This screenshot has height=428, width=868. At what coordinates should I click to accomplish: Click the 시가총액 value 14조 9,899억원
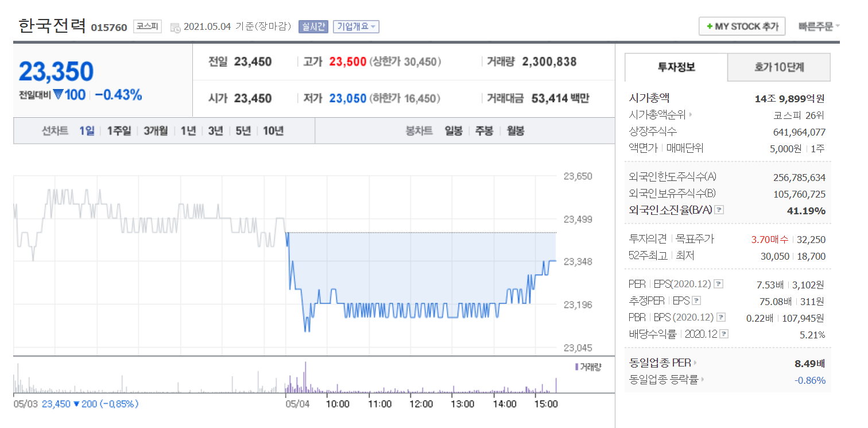(x=790, y=99)
